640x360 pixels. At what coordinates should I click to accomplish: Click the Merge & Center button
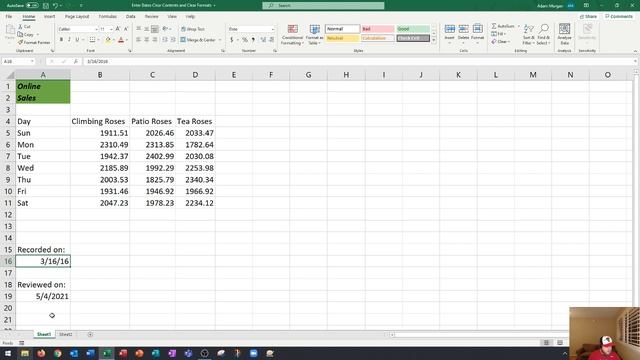click(x=198, y=40)
